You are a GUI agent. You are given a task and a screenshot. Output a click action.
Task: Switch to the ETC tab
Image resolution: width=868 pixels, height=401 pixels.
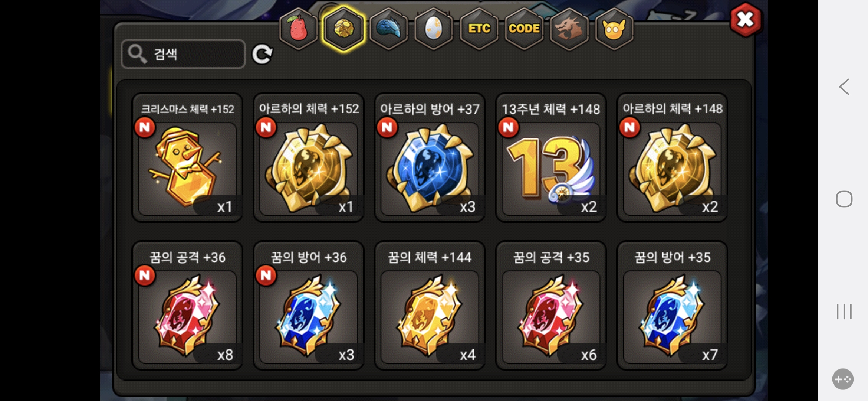[x=479, y=29]
